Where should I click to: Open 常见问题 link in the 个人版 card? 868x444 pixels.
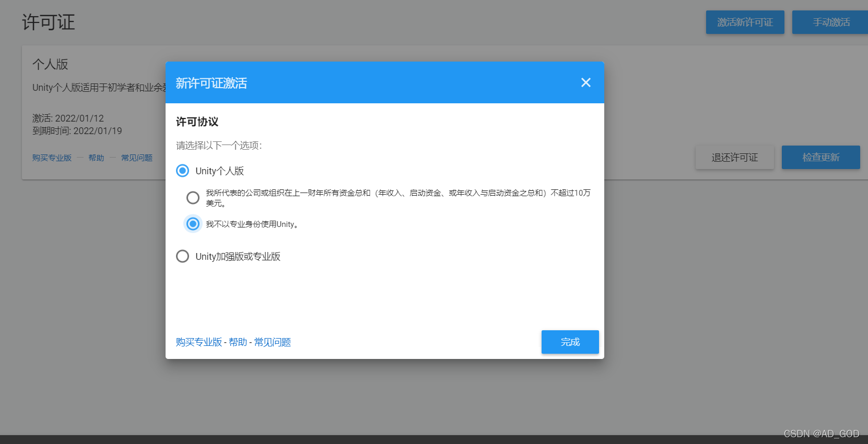pos(137,158)
